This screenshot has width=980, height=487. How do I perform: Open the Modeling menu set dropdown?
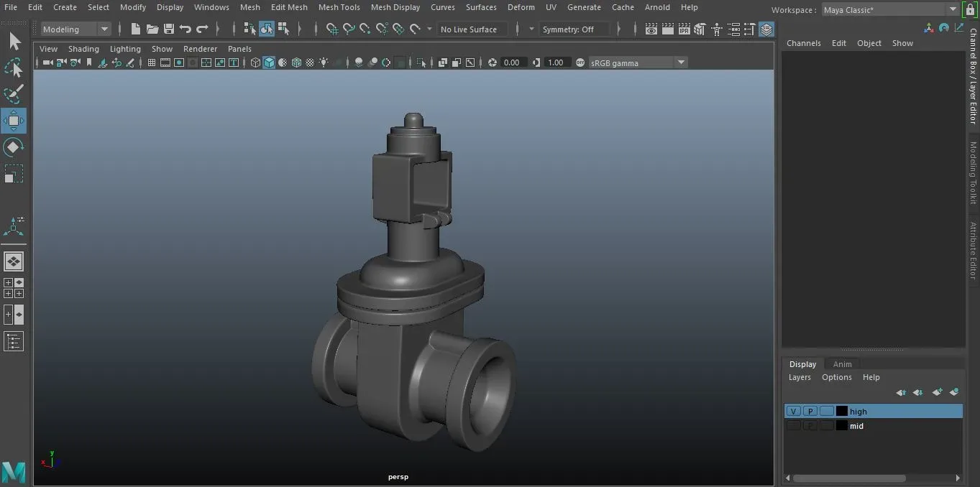point(75,29)
